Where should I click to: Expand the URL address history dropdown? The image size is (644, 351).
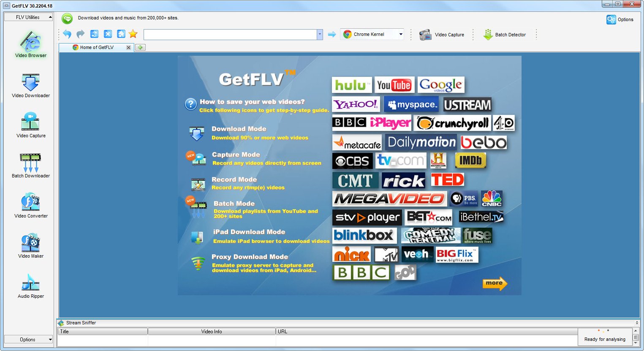320,35
